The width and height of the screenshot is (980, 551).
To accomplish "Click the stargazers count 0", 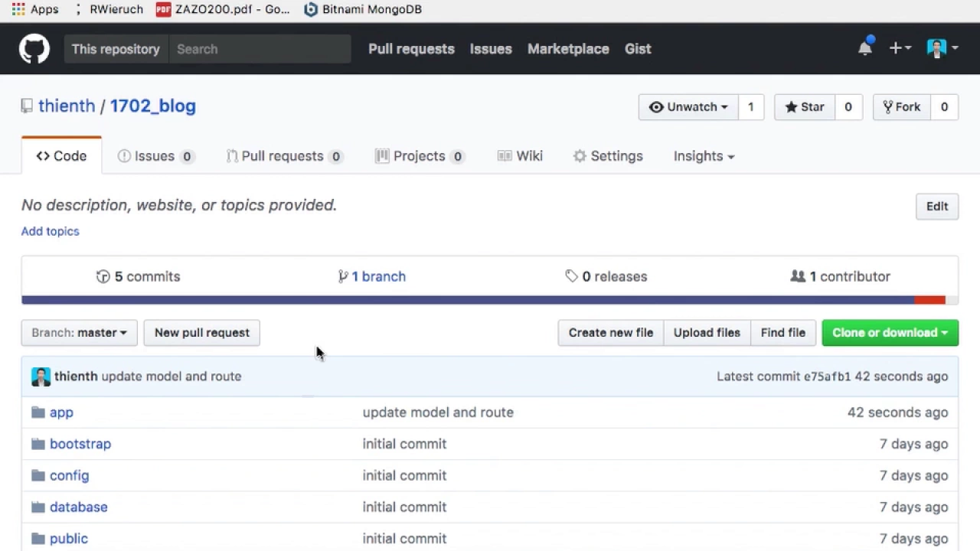I will (x=848, y=107).
